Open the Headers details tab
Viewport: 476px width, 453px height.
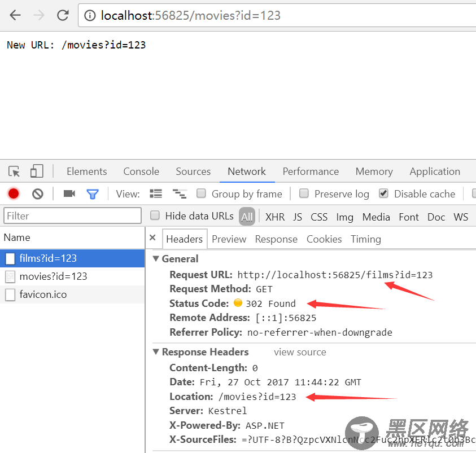point(185,239)
